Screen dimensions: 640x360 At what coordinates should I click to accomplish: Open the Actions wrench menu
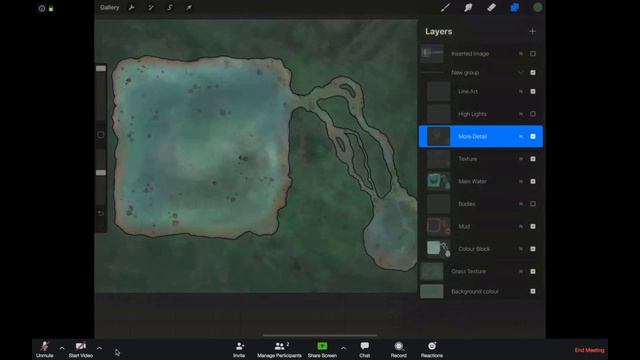point(131,8)
